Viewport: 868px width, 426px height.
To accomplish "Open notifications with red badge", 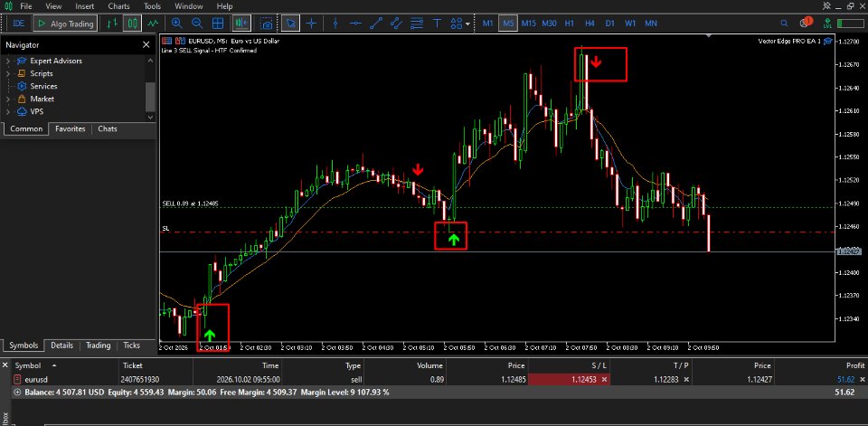I will 805,23.
